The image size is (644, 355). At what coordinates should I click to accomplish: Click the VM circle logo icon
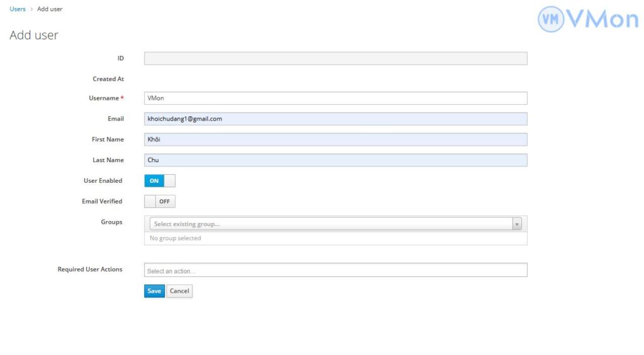click(551, 19)
